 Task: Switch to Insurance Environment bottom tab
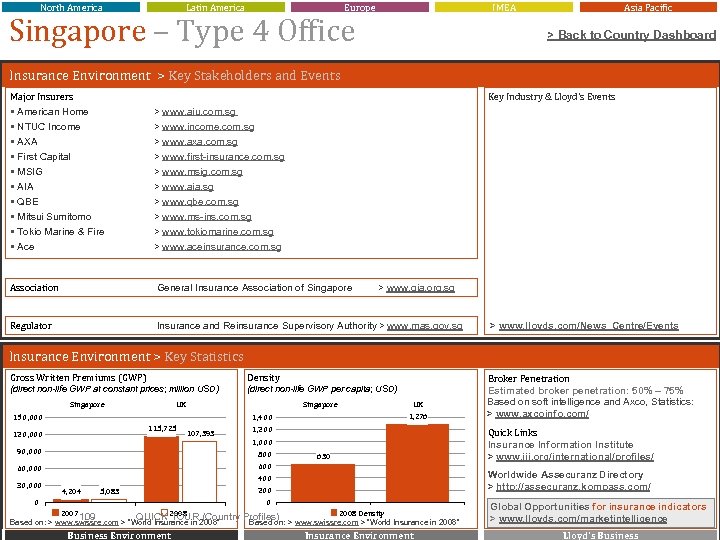pyautogui.click(x=360, y=535)
